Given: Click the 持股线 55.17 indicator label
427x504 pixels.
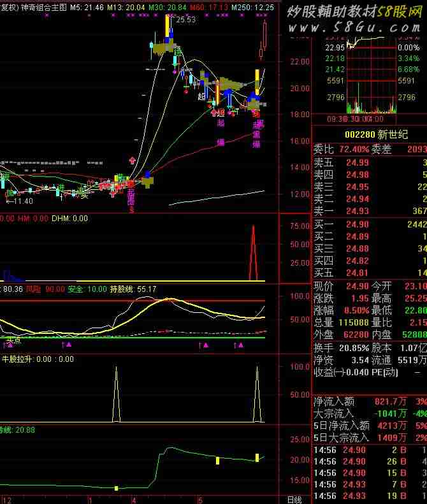Looking at the screenshot, I should click(133, 289).
